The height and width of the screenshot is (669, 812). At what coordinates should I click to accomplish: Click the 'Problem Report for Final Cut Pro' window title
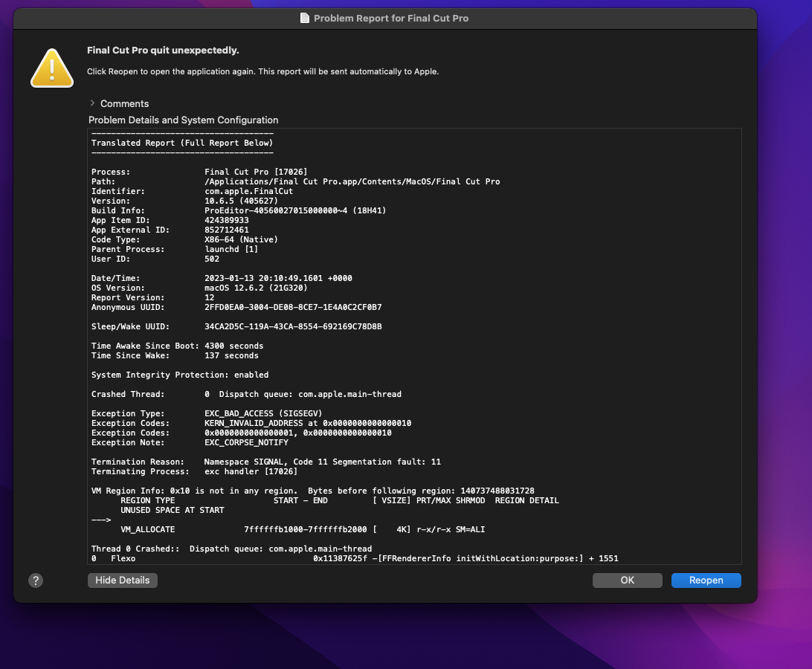391,18
